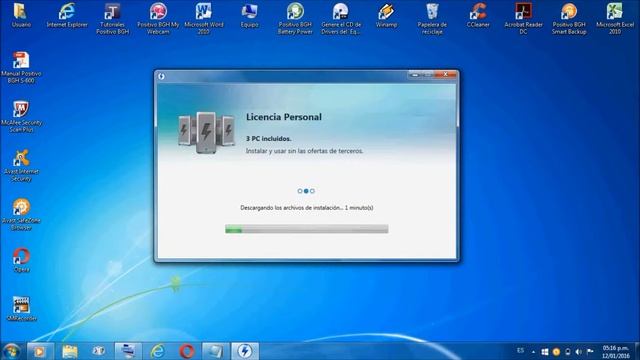Open Microsoft Excel 2010 desktop shortcut
The width and height of the screenshot is (640, 360).
[615, 18]
